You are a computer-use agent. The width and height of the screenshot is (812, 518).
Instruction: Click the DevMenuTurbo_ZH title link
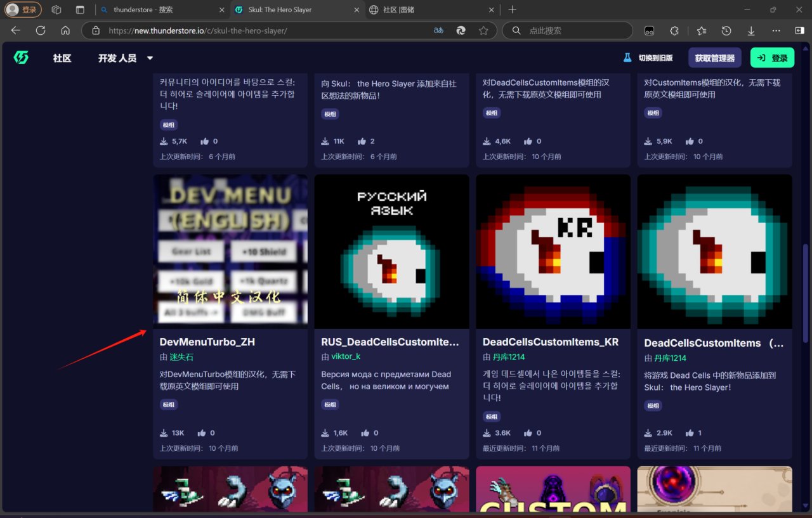tap(207, 342)
